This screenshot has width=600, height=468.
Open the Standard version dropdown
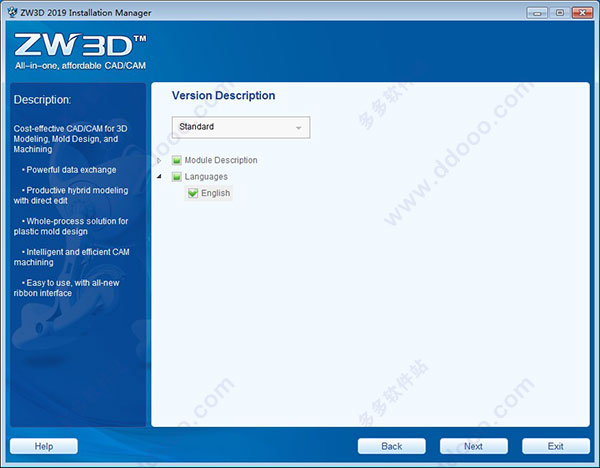point(241,127)
